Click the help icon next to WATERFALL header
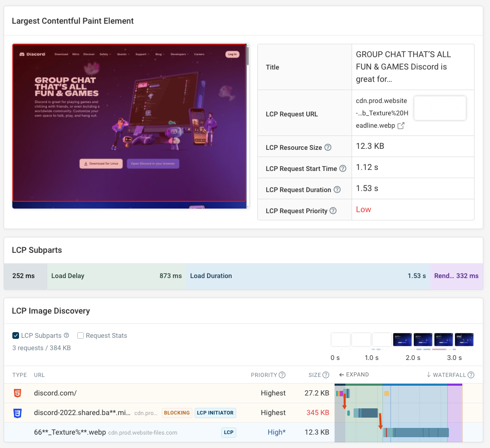 pos(471,375)
